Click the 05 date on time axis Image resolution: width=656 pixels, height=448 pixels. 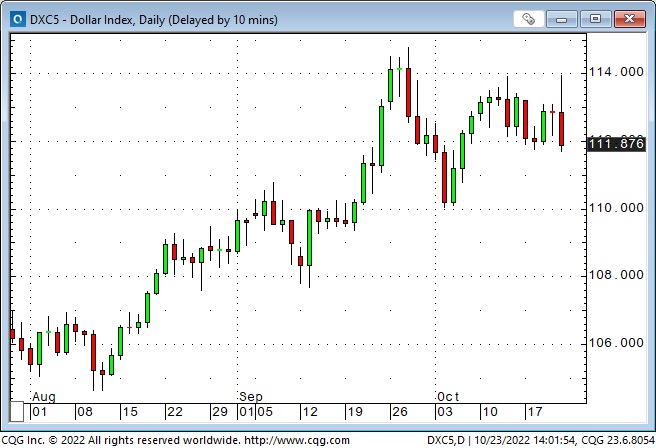265,412
